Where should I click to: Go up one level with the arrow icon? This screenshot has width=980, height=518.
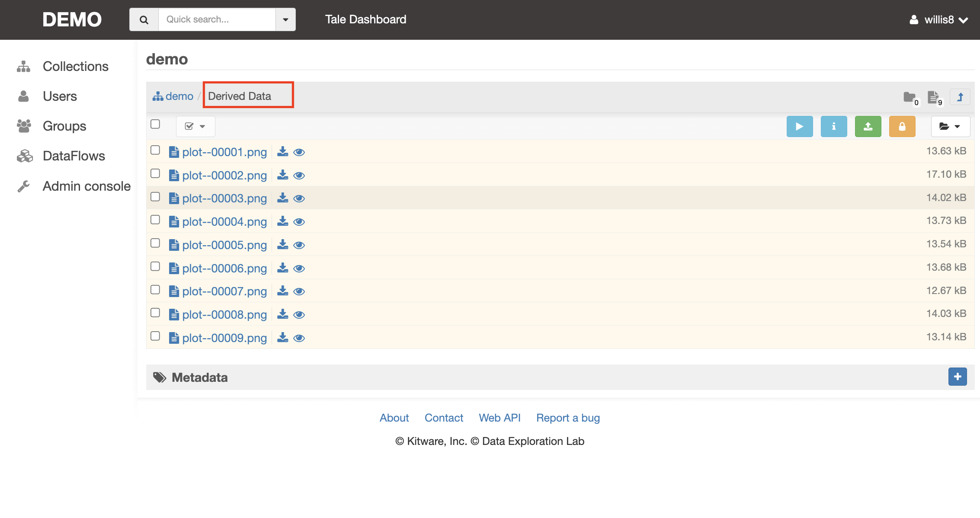tap(960, 97)
